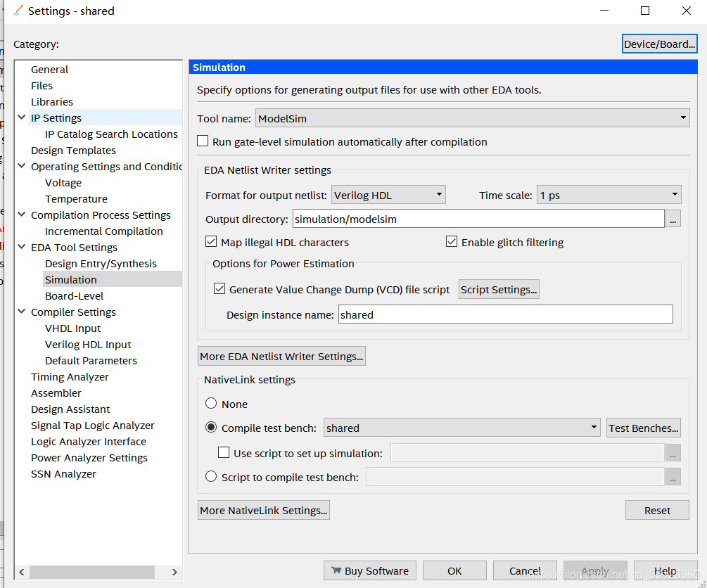Open Temperature settings
Image resolution: width=707 pixels, height=588 pixels.
point(76,199)
